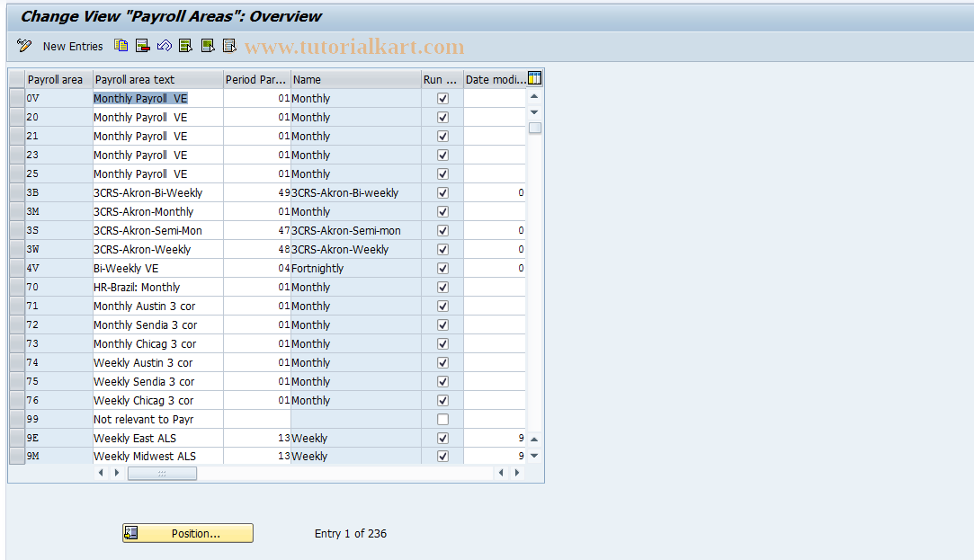Toggle Run checkbox for payroll area 0V
Screen dimensions: 974x560
tap(442, 98)
